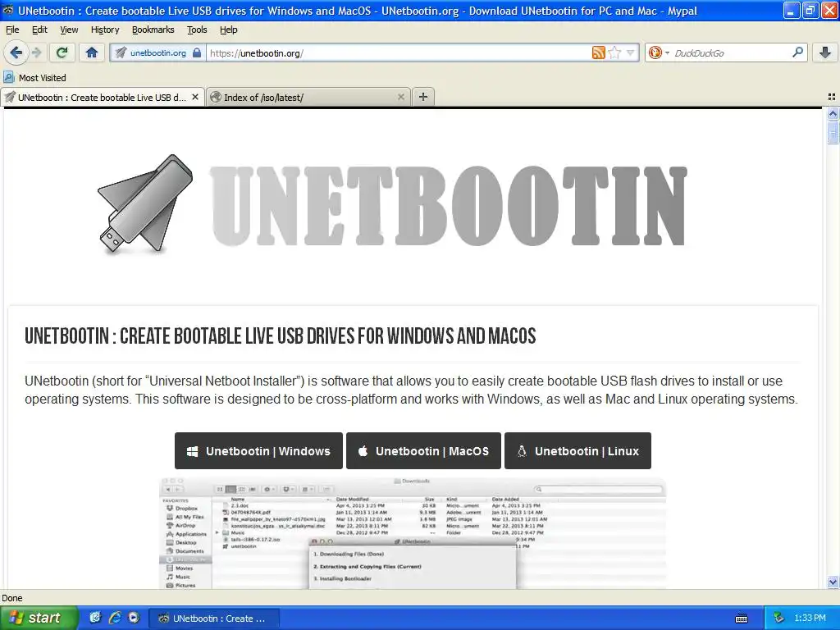This screenshot has width=840, height=630.
Task: Open a new tab with the plus button
Action: [423, 97]
